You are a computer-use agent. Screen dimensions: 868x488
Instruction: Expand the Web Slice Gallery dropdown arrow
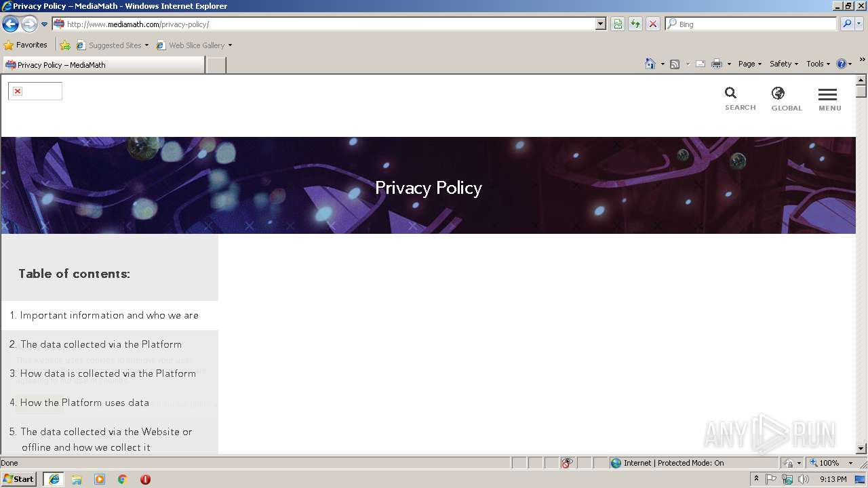tap(230, 45)
